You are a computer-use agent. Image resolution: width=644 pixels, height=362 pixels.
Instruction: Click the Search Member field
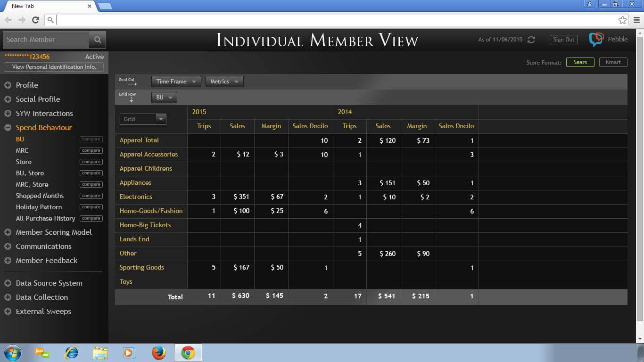(x=46, y=40)
